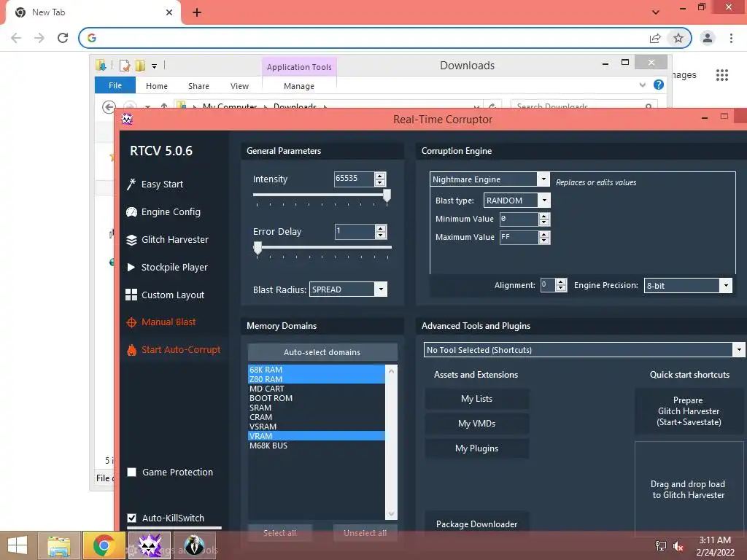
Task: Click tab search chevron in Chrome title bar
Action: [x=656, y=12]
